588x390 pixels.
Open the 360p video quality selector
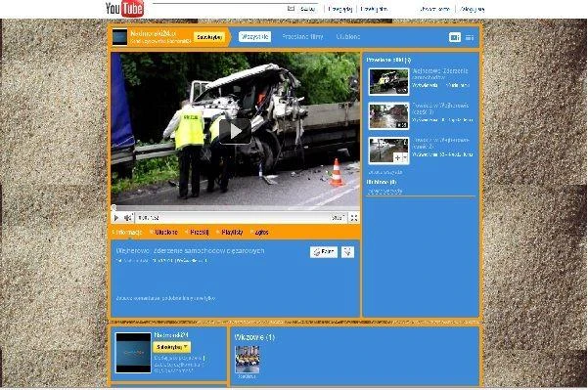tap(338, 218)
